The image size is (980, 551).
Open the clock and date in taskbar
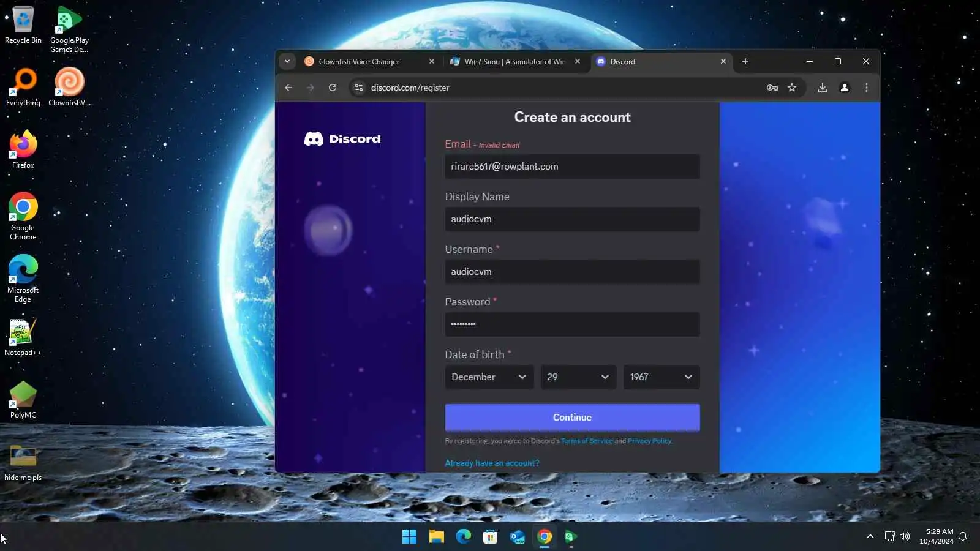pos(937,536)
